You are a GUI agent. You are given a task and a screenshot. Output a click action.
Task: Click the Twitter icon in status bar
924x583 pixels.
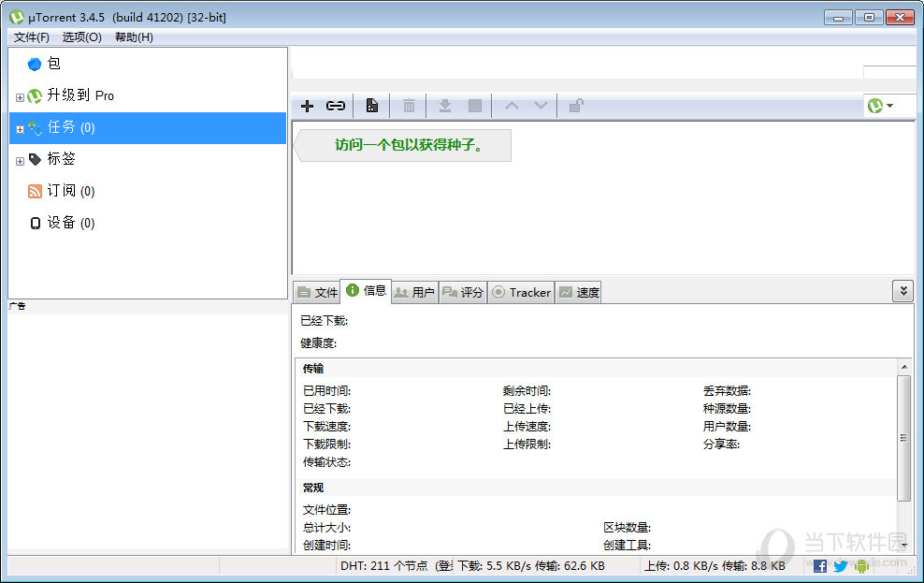841,566
